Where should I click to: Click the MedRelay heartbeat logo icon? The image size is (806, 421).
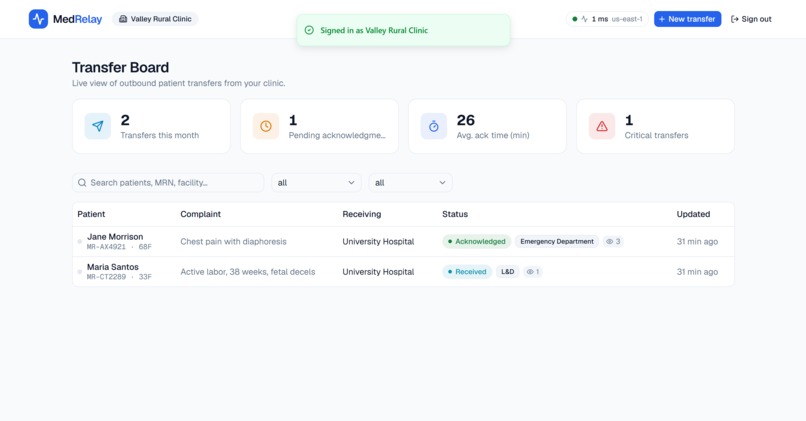click(39, 19)
